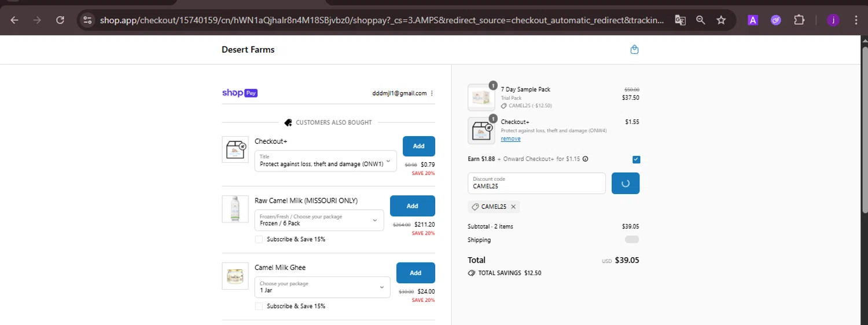The height and width of the screenshot is (325, 868).
Task: Click the Shop Pay logo
Action: (x=240, y=93)
